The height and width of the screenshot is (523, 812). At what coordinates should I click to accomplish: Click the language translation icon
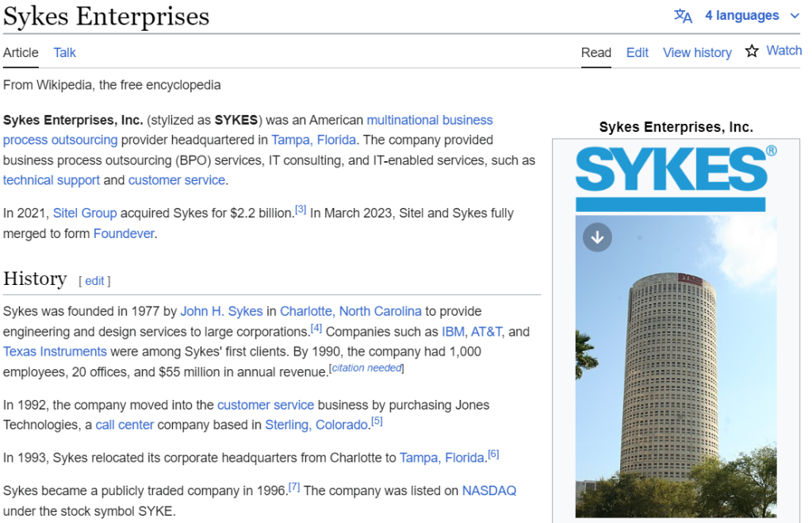pos(683,16)
